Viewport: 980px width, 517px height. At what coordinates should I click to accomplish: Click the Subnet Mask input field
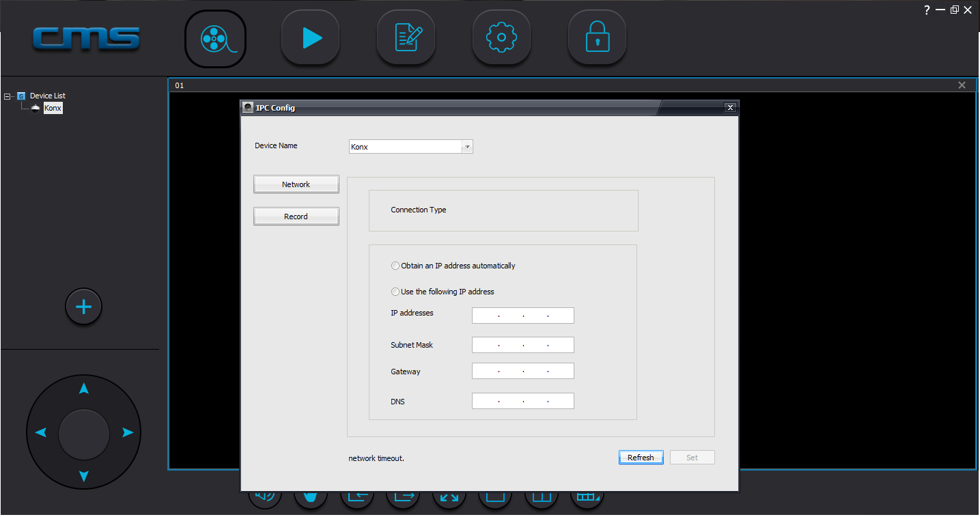(523, 345)
